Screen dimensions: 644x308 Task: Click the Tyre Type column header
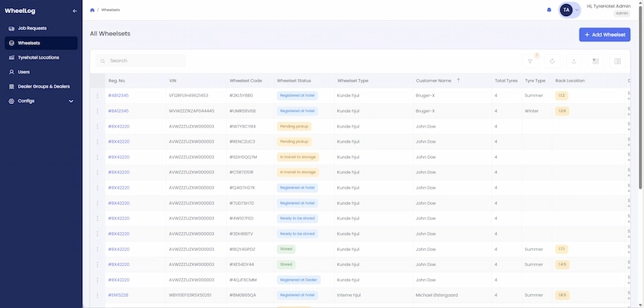[x=535, y=81]
